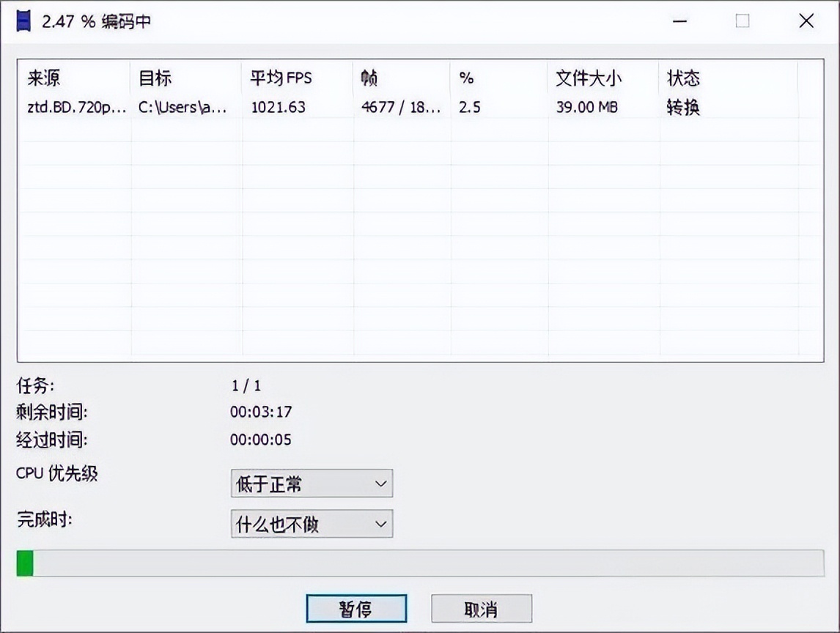Click the % column header

[x=464, y=77]
